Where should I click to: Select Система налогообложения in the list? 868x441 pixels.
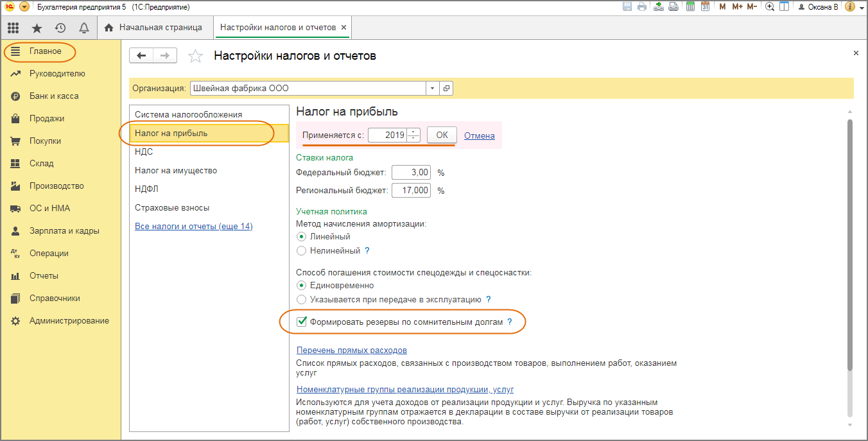pos(209,114)
